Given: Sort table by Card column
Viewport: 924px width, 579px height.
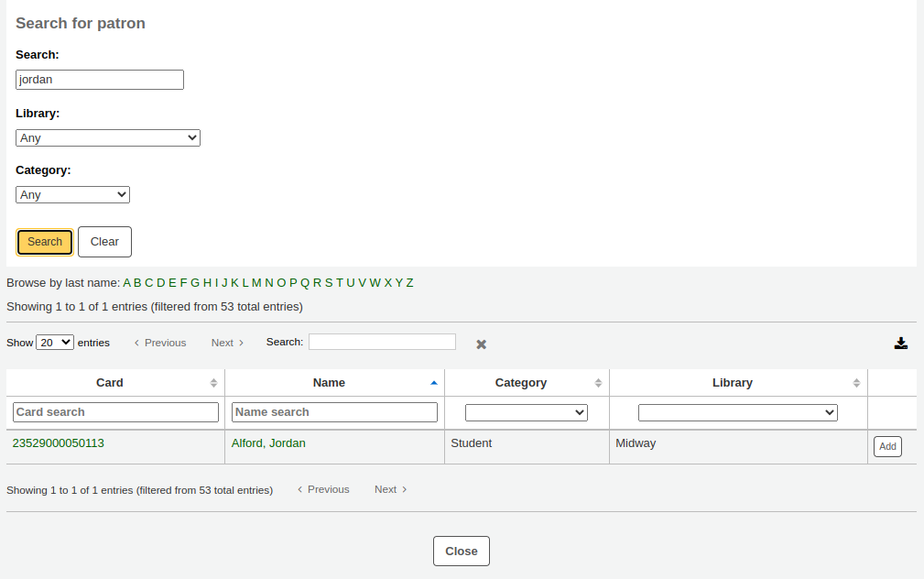Looking at the screenshot, I should point(115,383).
